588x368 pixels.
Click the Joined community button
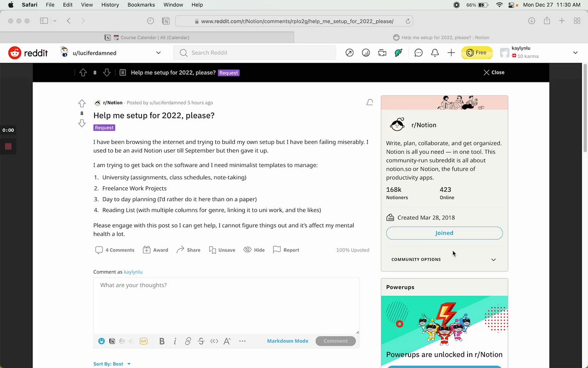444,233
